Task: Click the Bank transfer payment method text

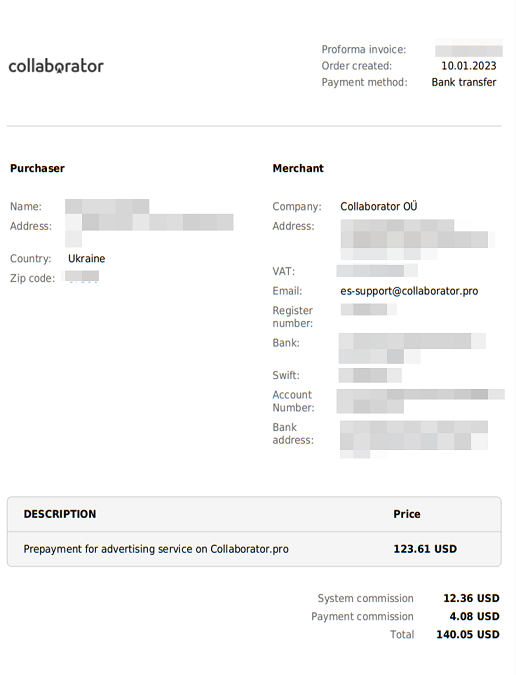Action: (x=463, y=82)
